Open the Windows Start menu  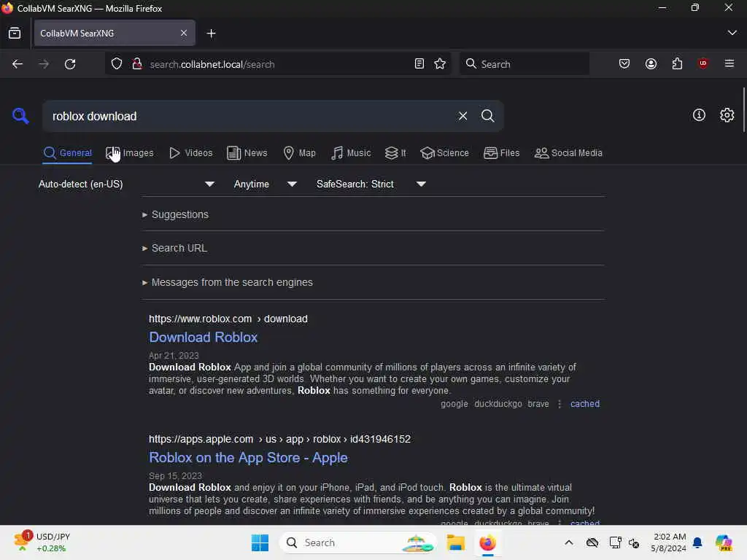(x=260, y=542)
